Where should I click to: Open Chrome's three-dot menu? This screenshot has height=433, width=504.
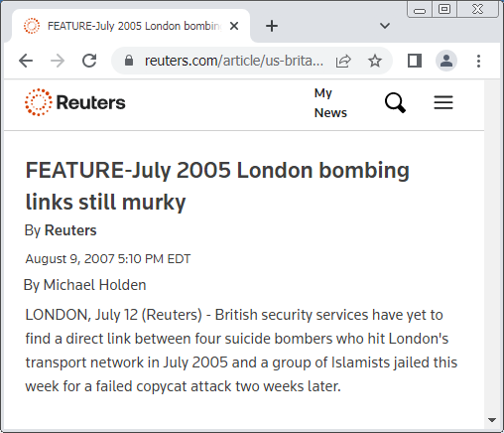[478, 61]
